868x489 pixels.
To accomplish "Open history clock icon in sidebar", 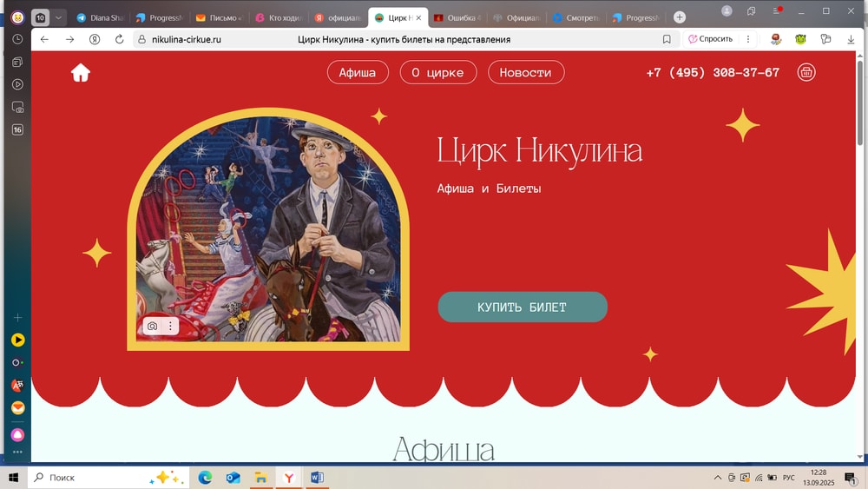I will point(17,39).
